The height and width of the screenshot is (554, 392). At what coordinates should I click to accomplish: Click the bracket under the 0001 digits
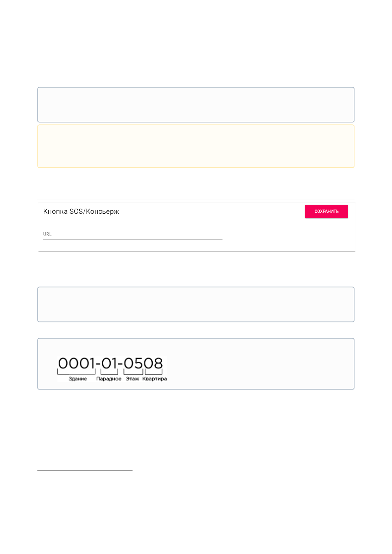pos(76,373)
